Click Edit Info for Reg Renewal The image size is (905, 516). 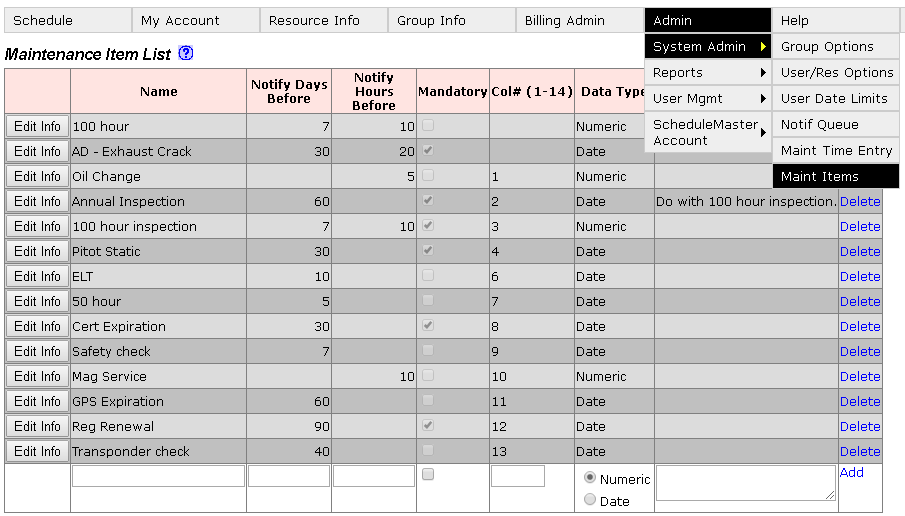click(38, 427)
